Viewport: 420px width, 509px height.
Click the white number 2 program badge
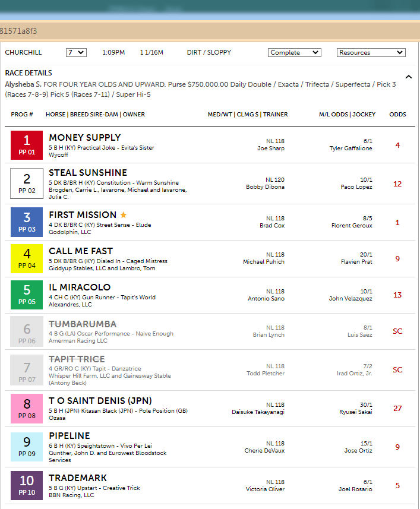tap(27, 184)
